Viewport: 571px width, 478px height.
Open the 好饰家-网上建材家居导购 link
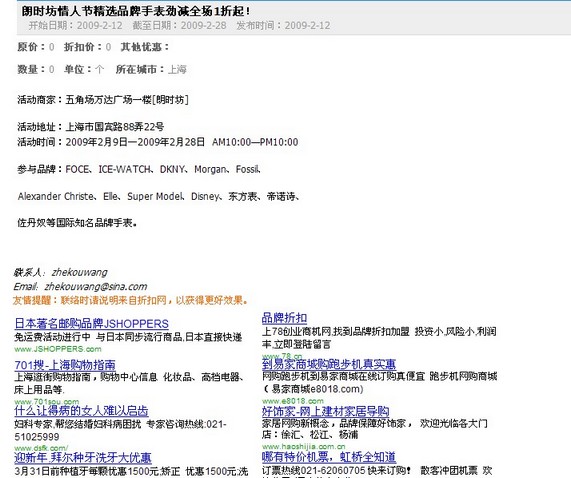(x=326, y=411)
